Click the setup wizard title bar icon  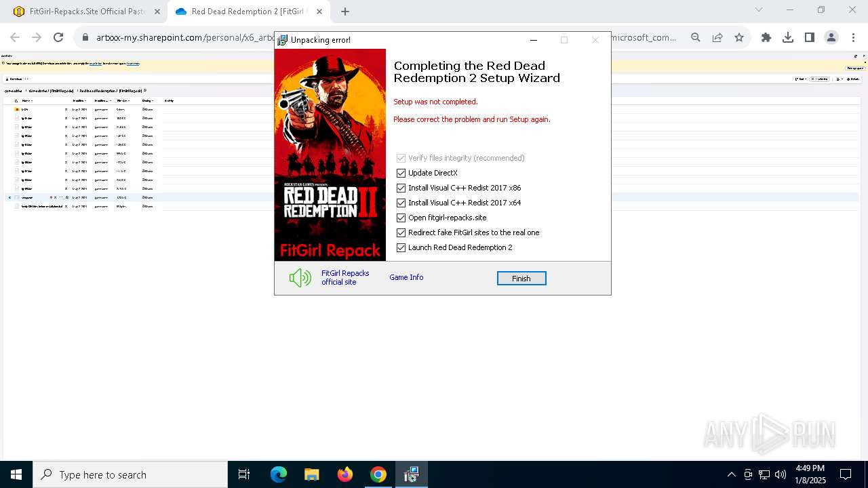point(283,40)
